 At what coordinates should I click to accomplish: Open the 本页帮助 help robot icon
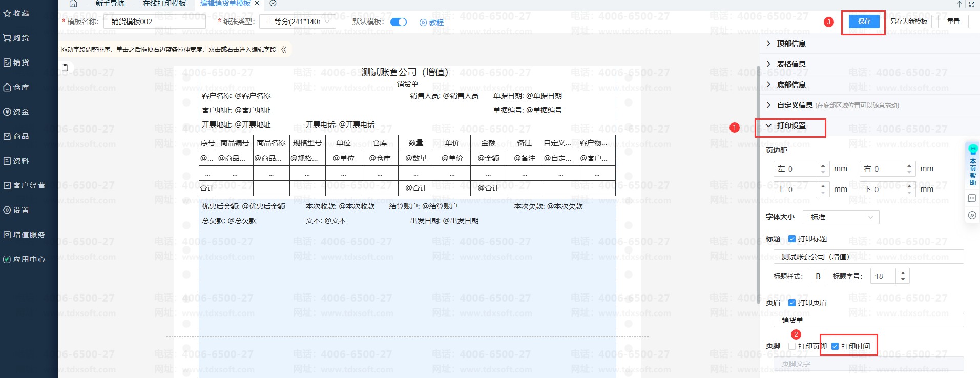click(x=972, y=150)
